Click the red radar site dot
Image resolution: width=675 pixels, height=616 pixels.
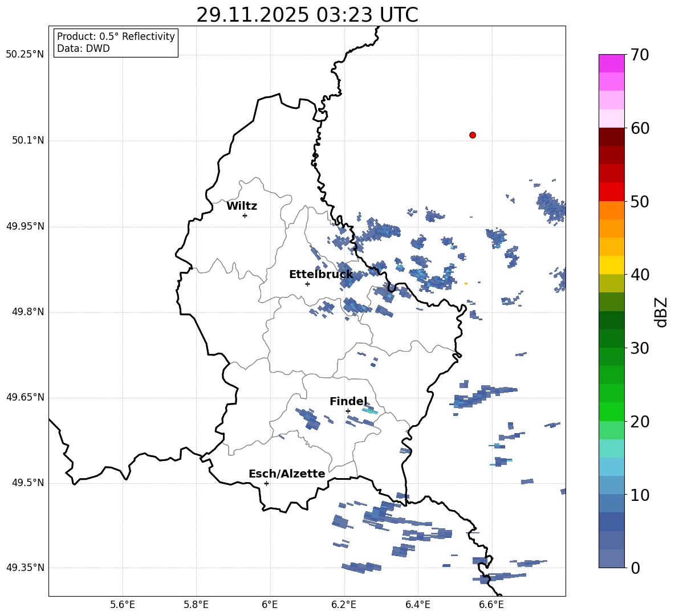point(473,135)
